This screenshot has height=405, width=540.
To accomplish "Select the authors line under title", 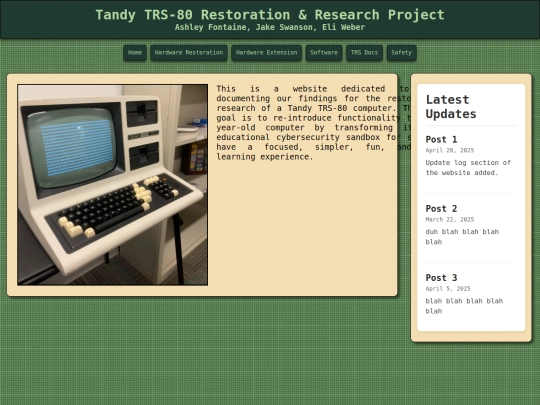I will (x=270, y=27).
